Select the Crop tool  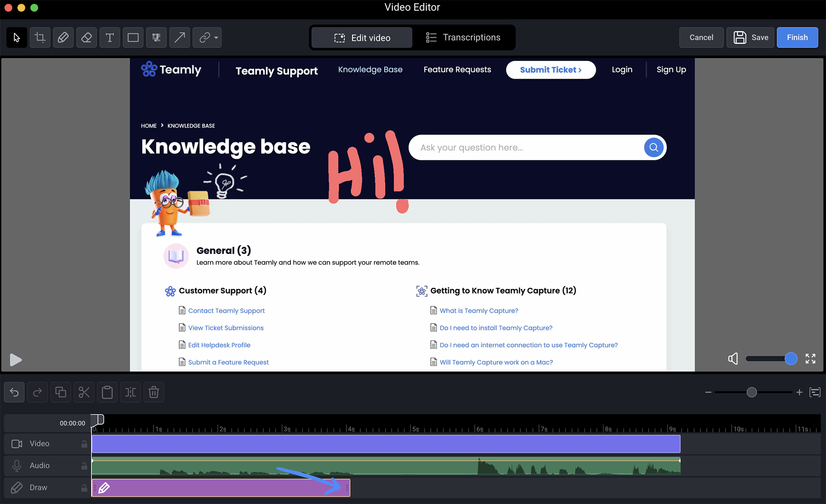pyautogui.click(x=40, y=38)
